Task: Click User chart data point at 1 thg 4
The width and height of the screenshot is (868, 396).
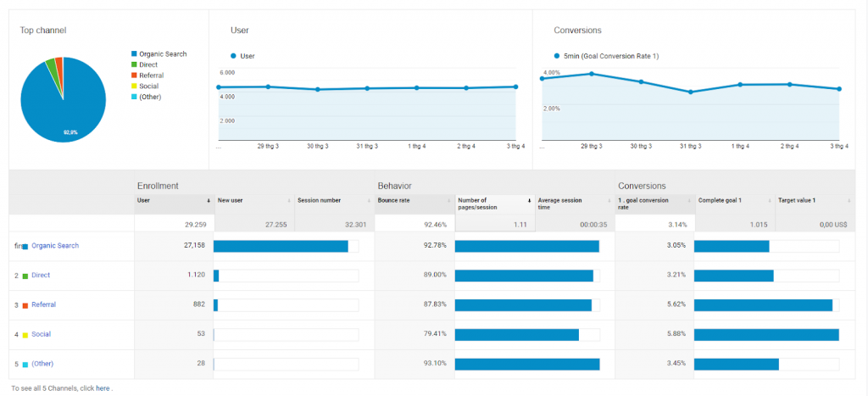Action: (417, 87)
